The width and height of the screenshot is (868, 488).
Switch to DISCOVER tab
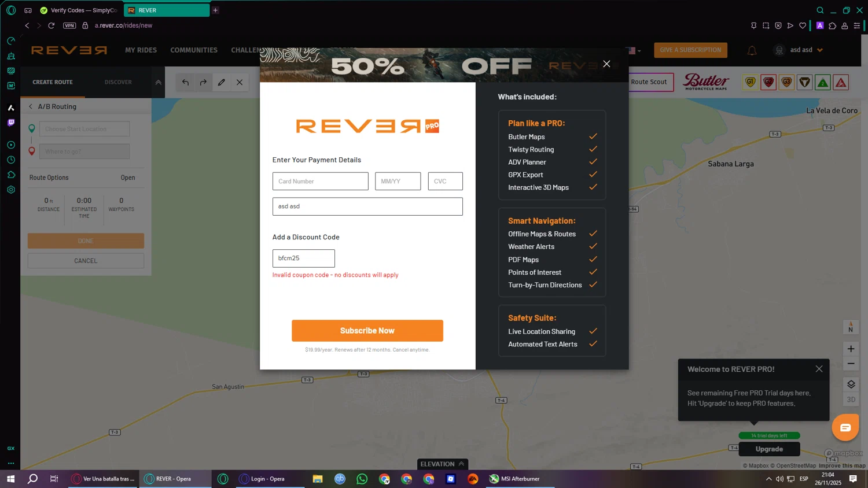pyautogui.click(x=118, y=82)
